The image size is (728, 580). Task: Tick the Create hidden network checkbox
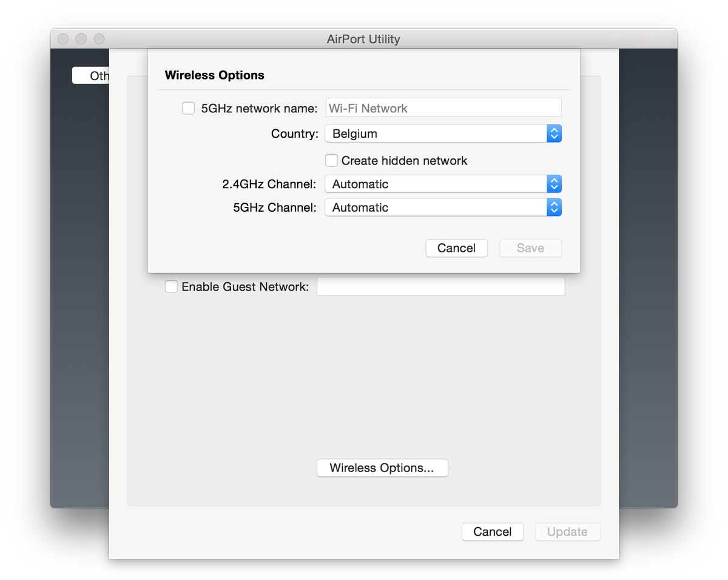point(331,161)
